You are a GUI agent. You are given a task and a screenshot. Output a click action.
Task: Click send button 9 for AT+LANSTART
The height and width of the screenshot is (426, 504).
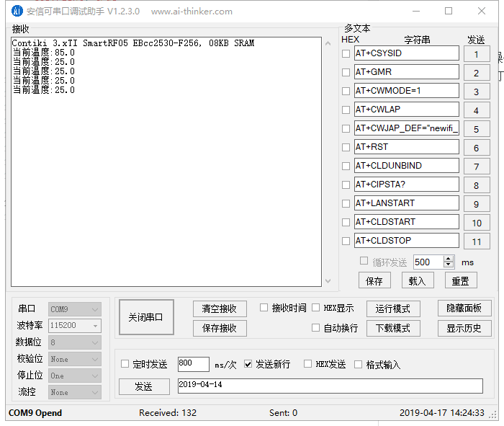click(477, 204)
